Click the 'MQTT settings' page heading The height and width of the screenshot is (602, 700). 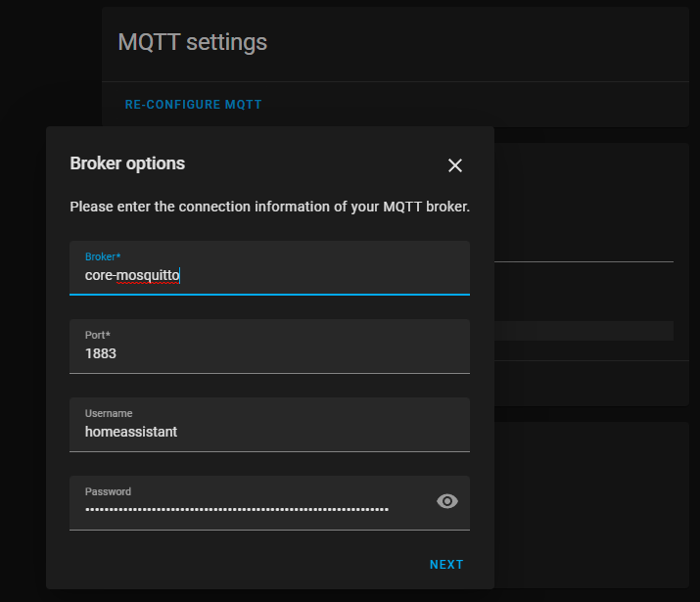point(192,42)
